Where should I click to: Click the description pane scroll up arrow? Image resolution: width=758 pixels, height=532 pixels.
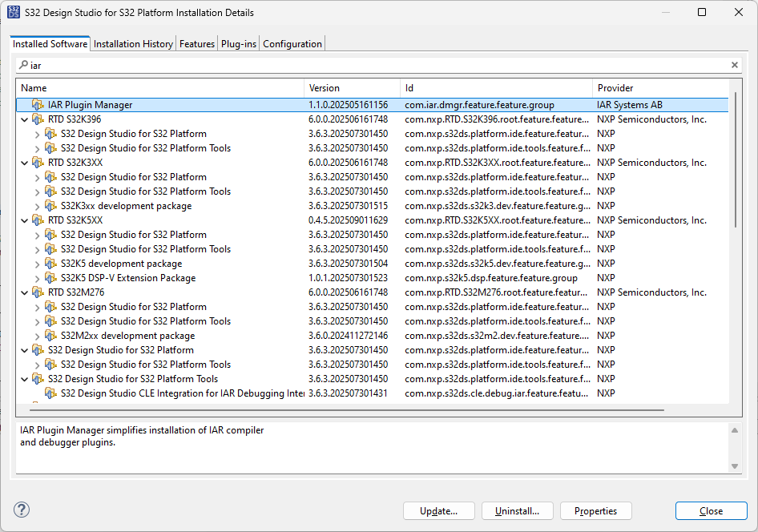click(735, 430)
